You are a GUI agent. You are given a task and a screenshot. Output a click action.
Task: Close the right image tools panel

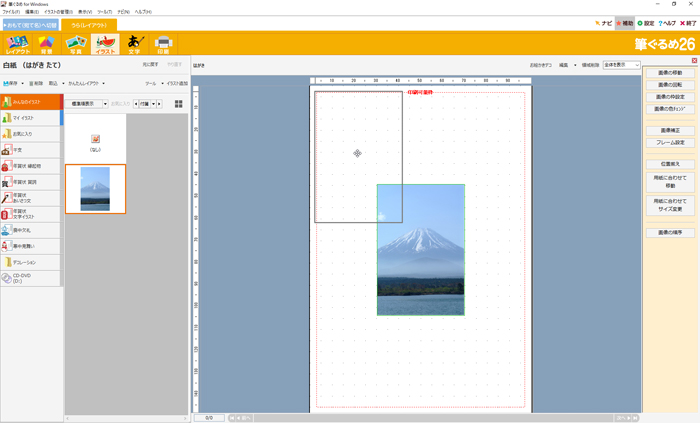[x=694, y=61]
